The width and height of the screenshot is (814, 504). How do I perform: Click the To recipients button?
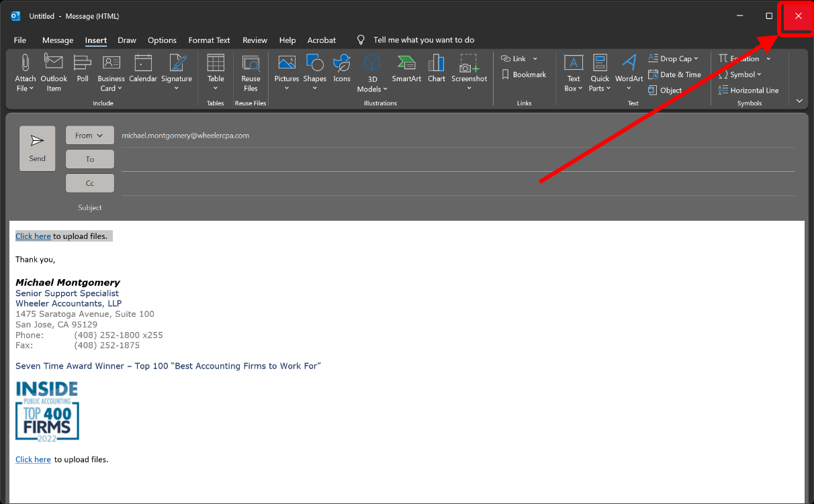coord(89,159)
